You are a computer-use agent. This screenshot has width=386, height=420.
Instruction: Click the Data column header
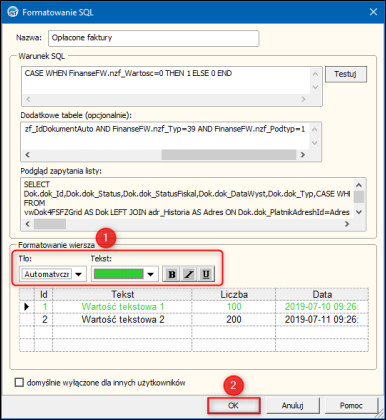tap(322, 294)
